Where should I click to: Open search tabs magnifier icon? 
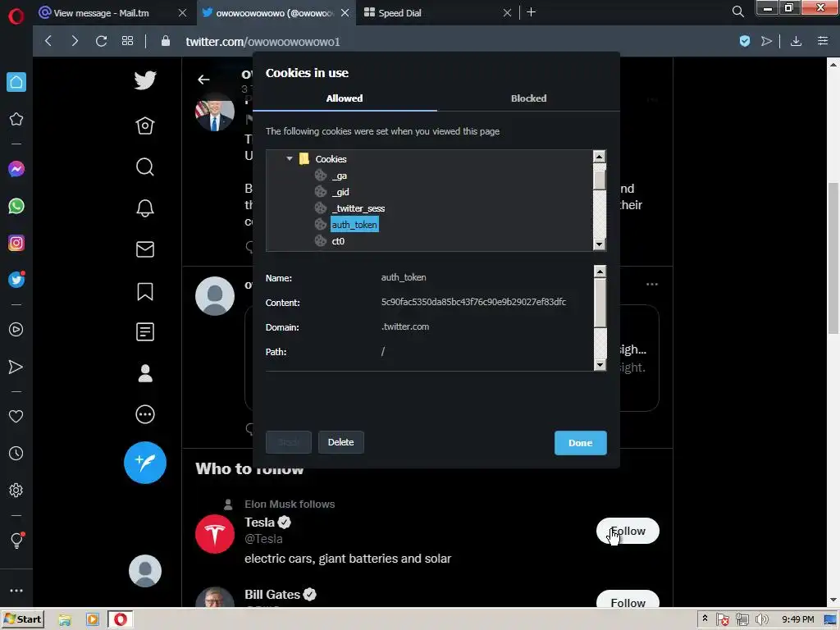tap(737, 11)
